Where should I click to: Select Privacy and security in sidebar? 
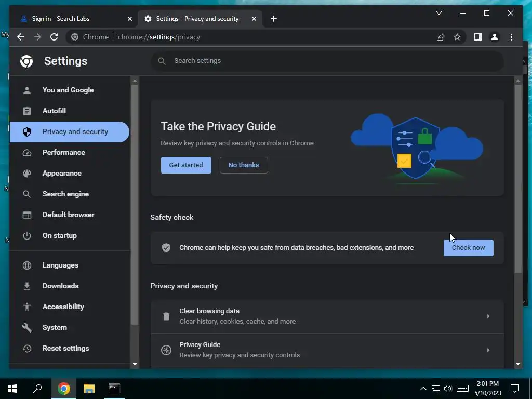[70, 131]
